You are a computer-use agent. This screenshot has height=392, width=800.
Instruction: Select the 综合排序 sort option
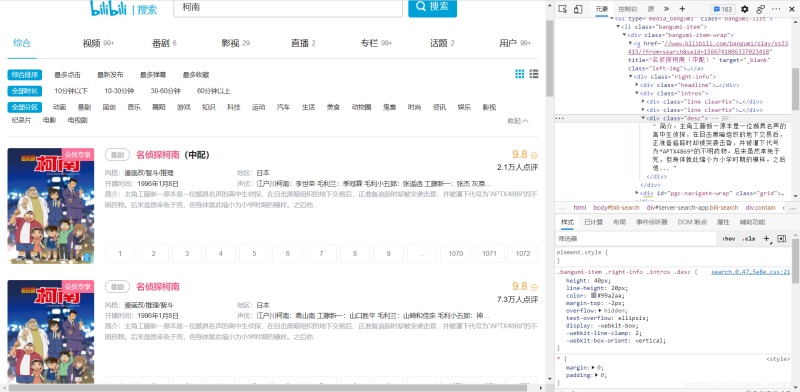pos(24,75)
